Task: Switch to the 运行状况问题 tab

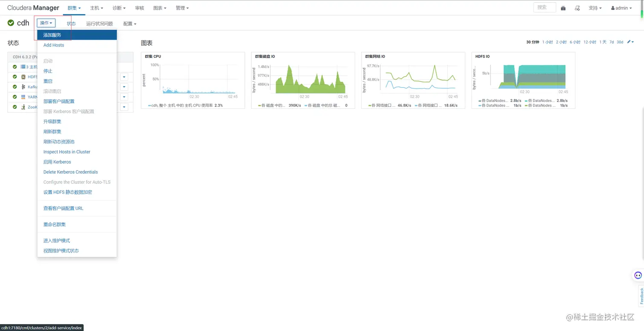Action: coord(100,24)
